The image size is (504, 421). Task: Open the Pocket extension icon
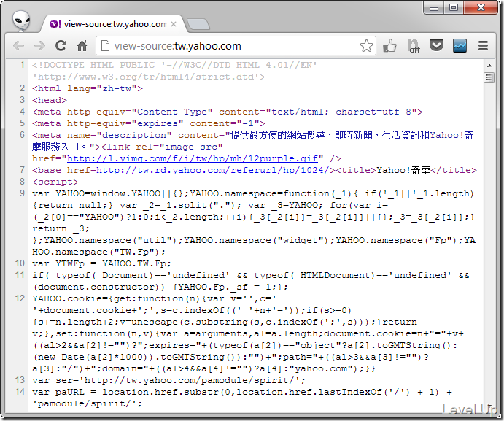click(436, 46)
